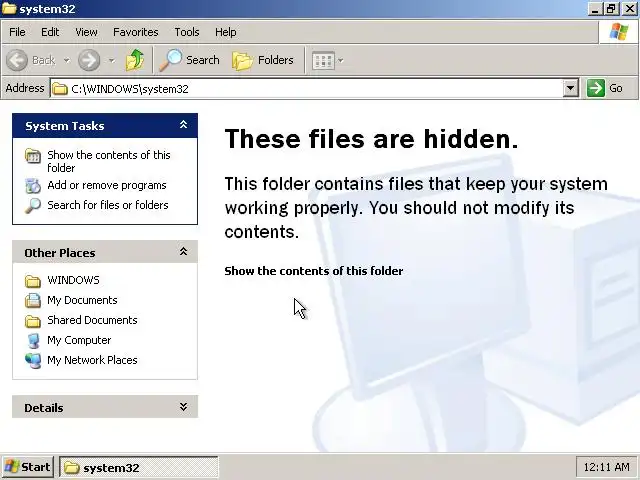Image resolution: width=640 pixels, height=480 pixels.
Task: Open Shared Documents link
Action: point(92,320)
